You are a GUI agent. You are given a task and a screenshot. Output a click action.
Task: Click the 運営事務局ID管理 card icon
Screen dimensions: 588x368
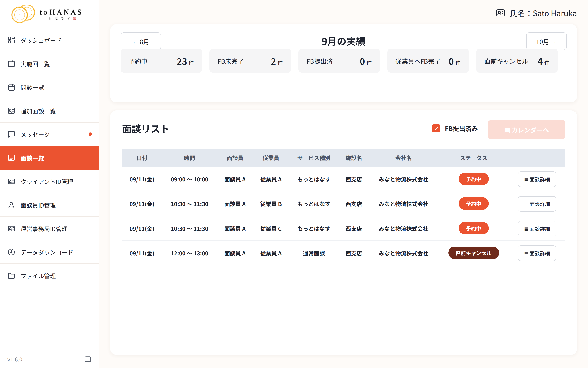[x=11, y=229]
